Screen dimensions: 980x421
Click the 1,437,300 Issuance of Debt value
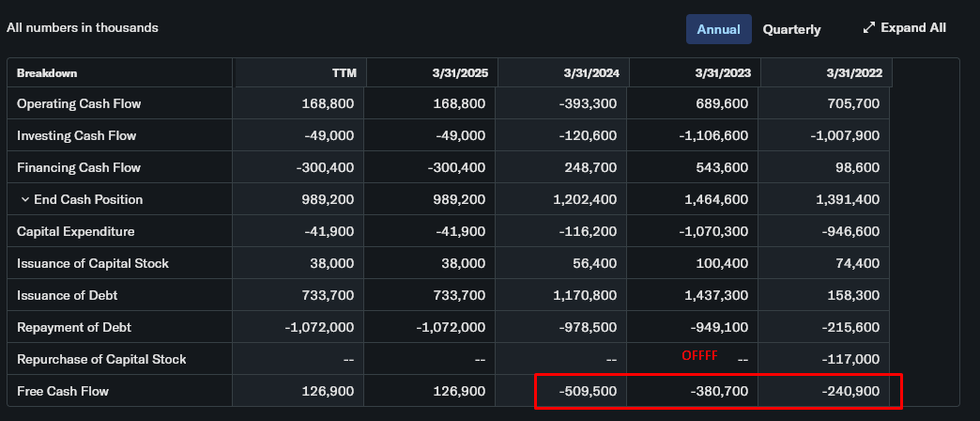pyautogui.click(x=716, y=295)
